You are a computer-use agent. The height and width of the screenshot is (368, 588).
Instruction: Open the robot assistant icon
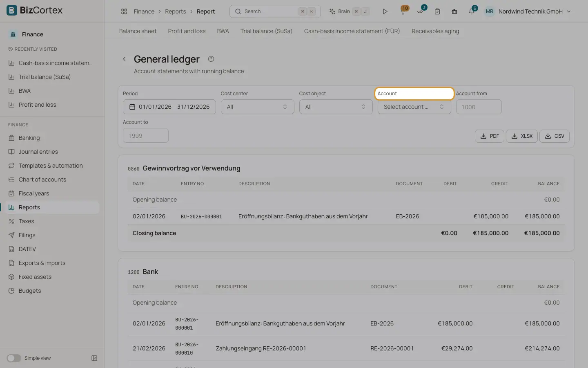click(454, 11)
